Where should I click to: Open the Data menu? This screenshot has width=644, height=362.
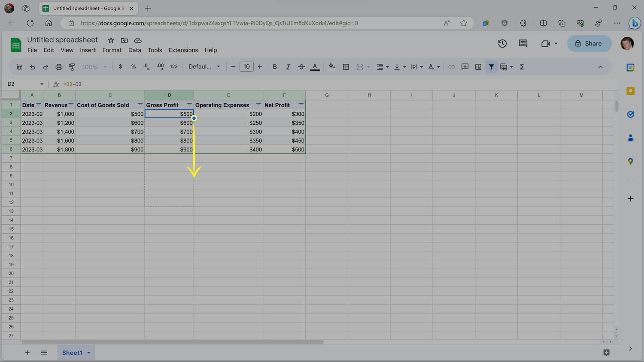[x=134, y=50]
